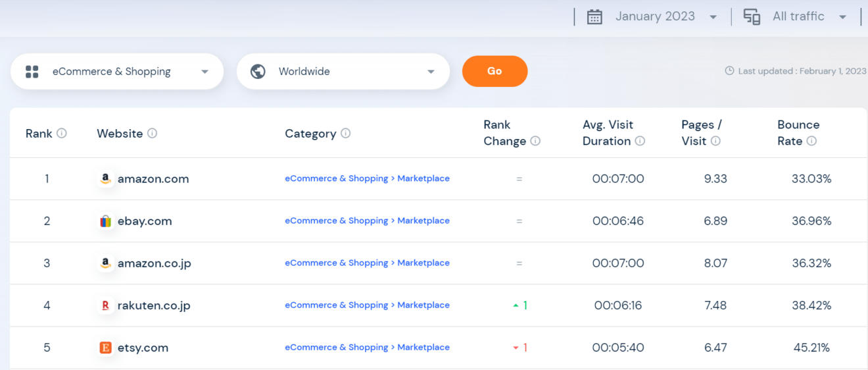The width and height of the screenshot is (868, 370).
Task: Click the amazon.co.jp favicon
Action: tap(105, 263)
